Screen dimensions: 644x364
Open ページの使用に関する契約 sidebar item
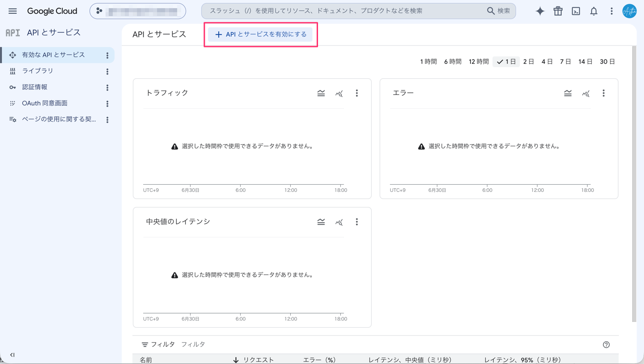(x=59, y=119)
